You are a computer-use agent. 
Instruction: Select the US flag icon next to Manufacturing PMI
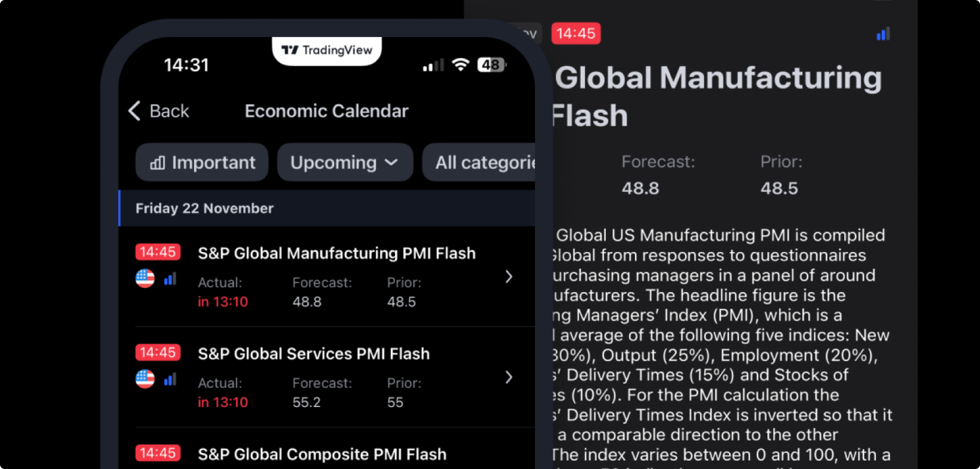coord(144,278)
